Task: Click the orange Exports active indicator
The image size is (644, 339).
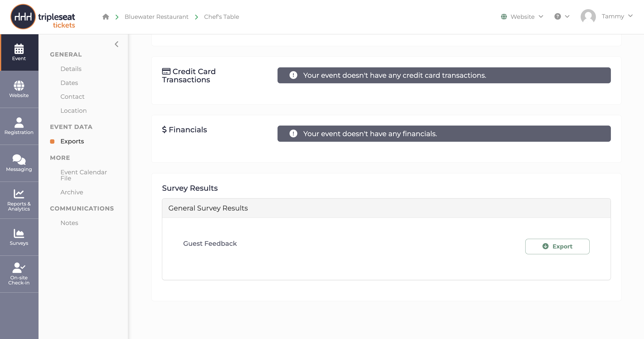Action: pos(52,141)
